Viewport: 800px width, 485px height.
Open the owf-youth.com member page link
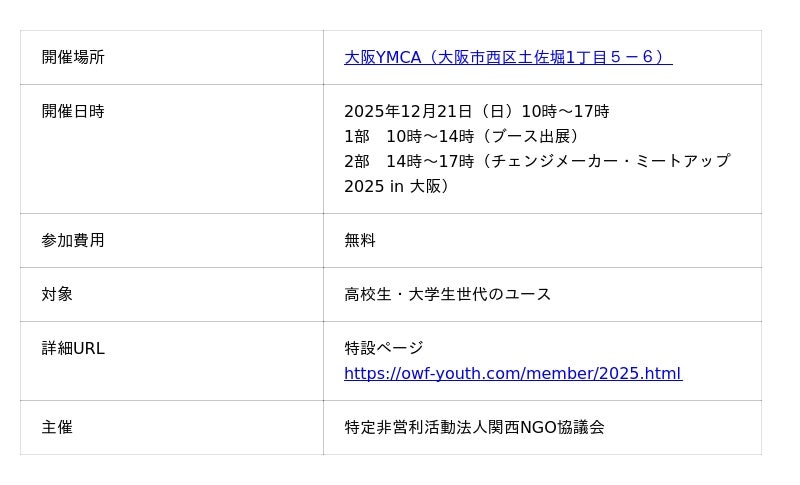512,373
